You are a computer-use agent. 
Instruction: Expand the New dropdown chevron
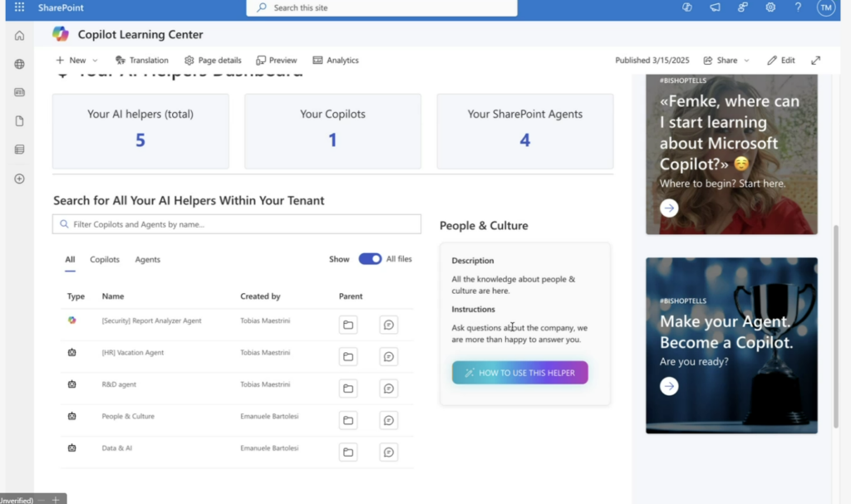pos(95,61)
